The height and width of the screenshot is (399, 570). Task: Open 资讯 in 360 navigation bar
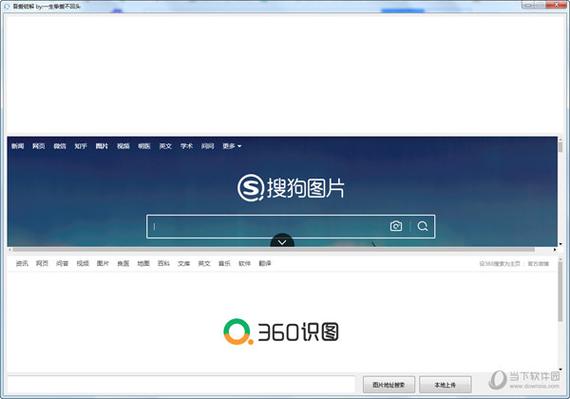tap(22, 263)
